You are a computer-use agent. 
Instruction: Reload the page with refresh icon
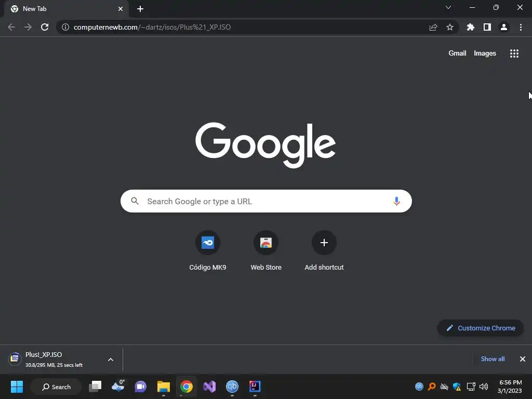45,27
